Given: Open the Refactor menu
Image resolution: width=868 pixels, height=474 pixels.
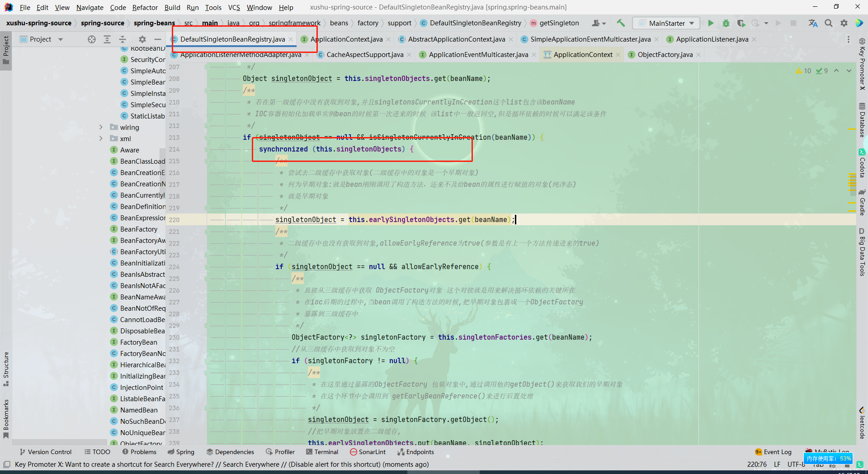Looking at the screenshot, I should point(145,7).
